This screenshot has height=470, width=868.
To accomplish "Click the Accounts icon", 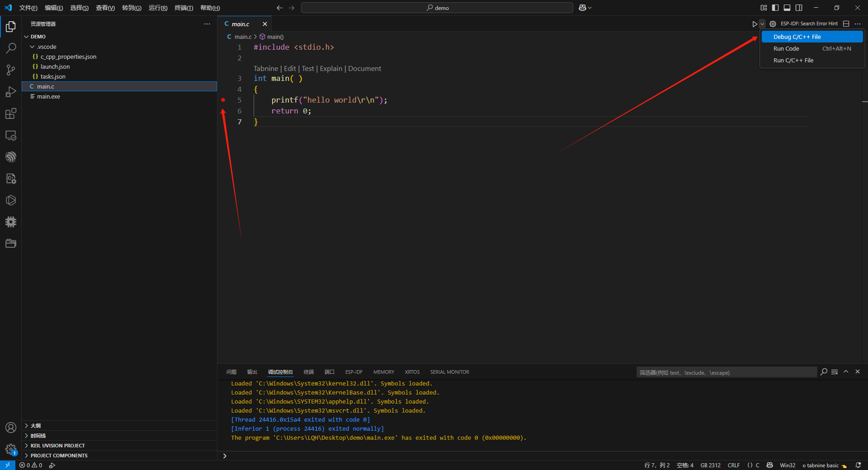I will [11, 428].
